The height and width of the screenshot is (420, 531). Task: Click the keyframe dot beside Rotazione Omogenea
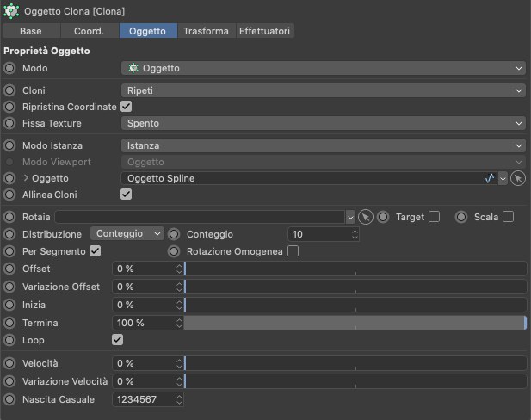tap(174, 251)
